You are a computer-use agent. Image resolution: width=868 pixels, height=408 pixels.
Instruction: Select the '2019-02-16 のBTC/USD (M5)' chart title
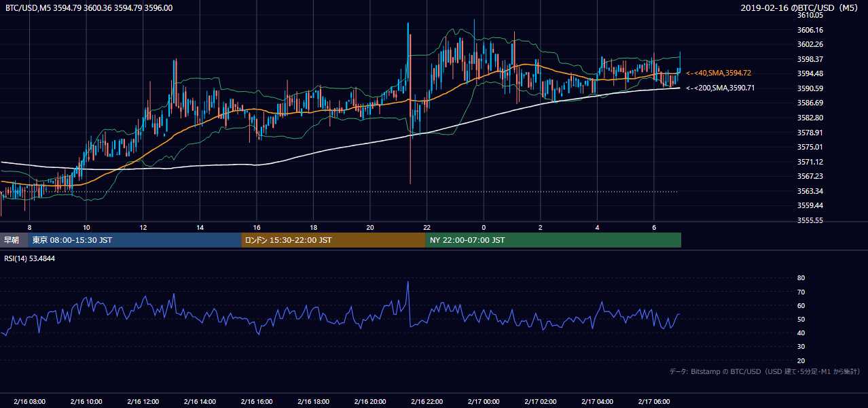[x=801, y=8]
